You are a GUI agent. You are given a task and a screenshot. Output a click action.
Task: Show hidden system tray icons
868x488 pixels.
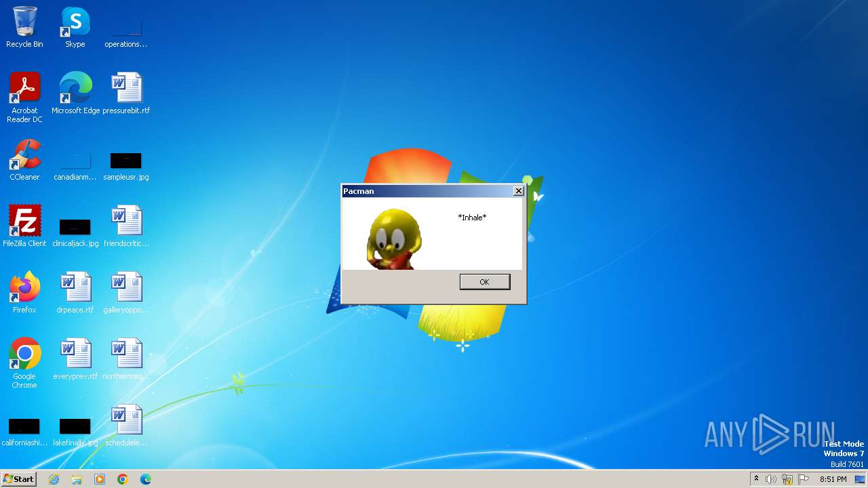[x=756, y=479]
